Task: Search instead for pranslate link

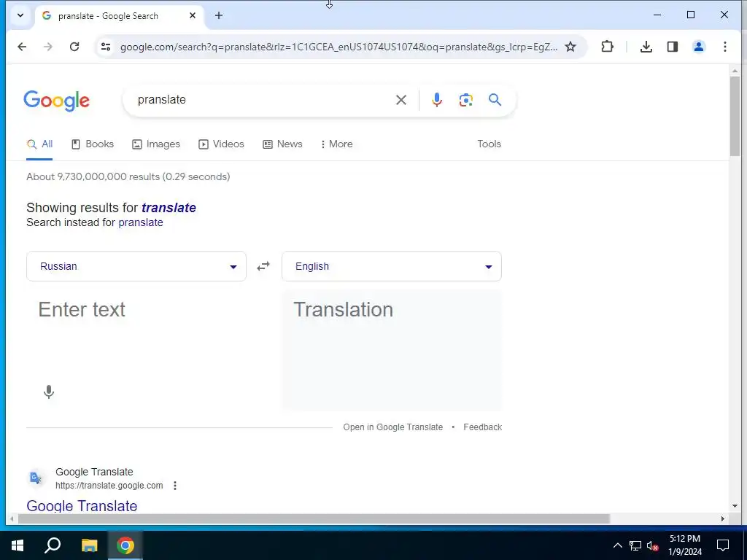Action: [141, 222]
